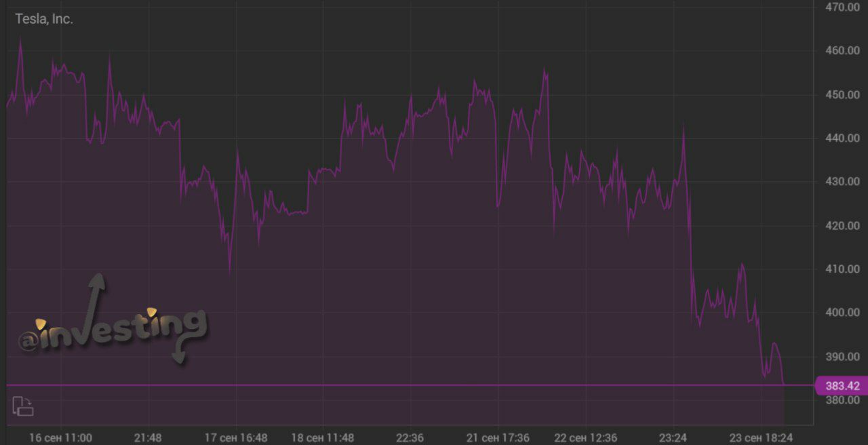Click the 450.00 price axis label
This screenshot has width=868, height=445.
[842, 95]
